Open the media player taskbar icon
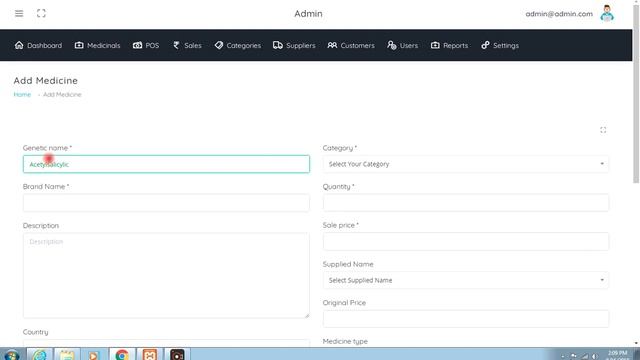 [x=94, y=355]
